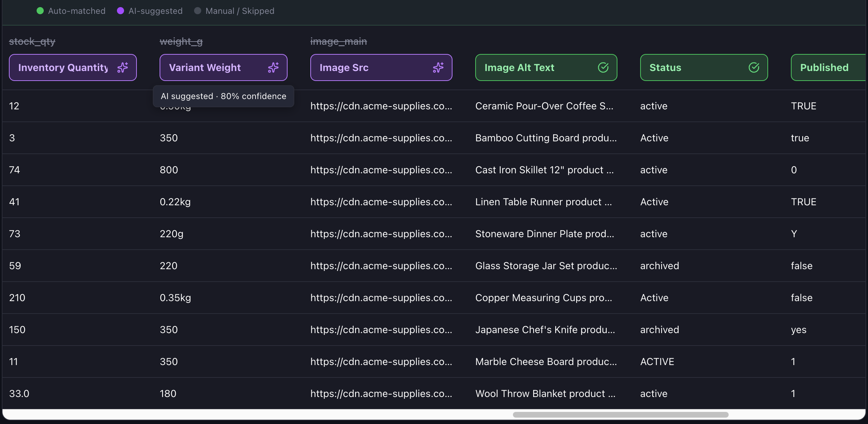This screenshot has height=424, width=868.
Task: Click the Published false cell for Copper Measuring Cups
Action: 802,298
